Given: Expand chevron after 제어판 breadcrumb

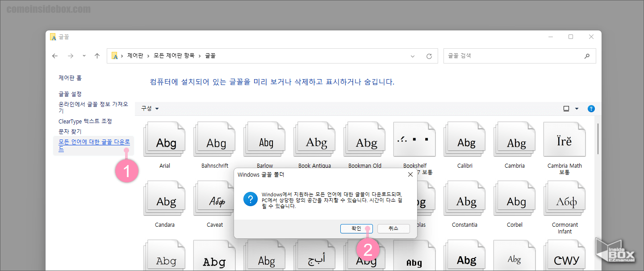Looking at the screenshot, I should tap(149, 56).
